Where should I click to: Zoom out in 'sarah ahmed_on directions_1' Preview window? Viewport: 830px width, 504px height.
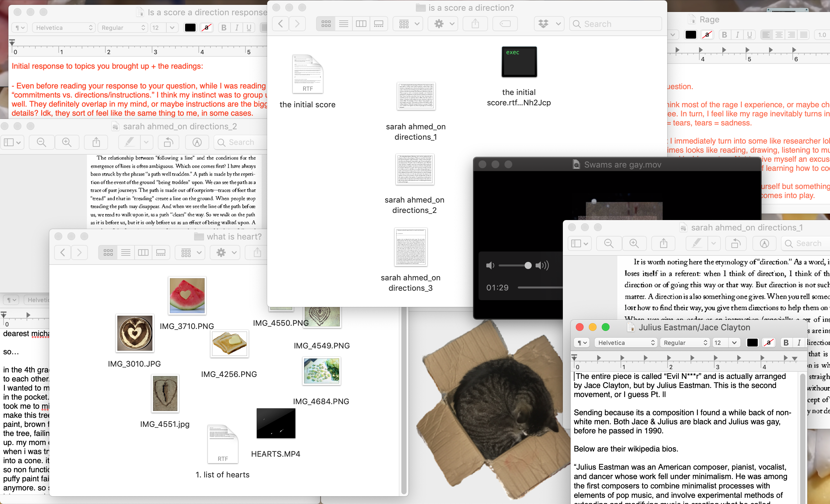point(609,243)
